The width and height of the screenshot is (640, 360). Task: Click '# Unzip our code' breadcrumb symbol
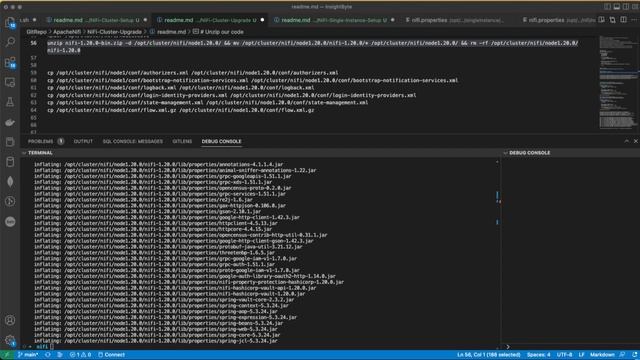(x=218, y=32)
